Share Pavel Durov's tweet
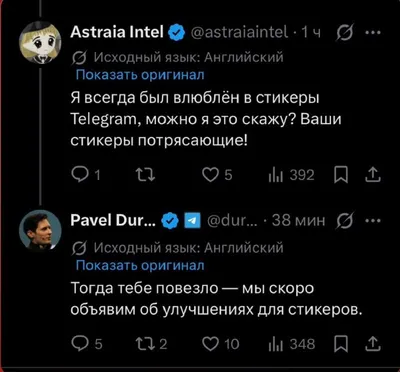This screenshot has height=372, width=400. click(374, 344)
